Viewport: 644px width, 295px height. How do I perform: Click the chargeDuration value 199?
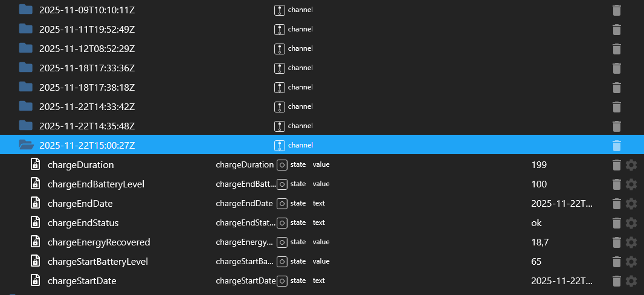pos(539,165)
